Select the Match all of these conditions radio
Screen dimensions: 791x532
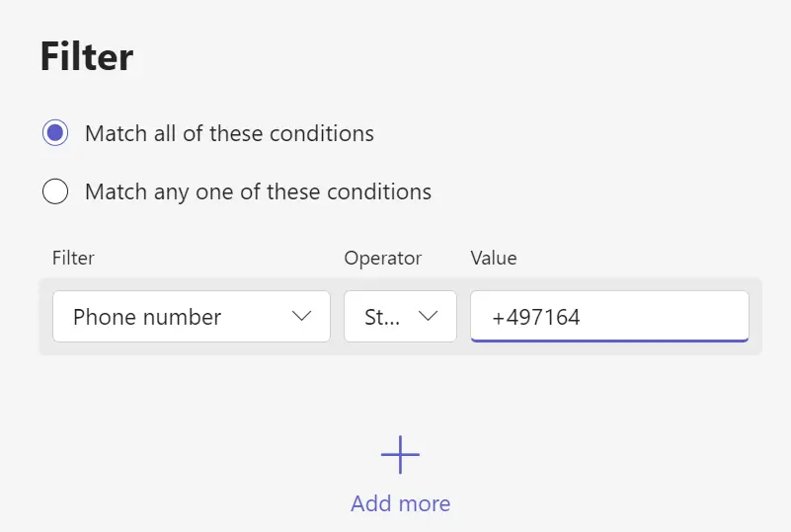coord(55,132)
